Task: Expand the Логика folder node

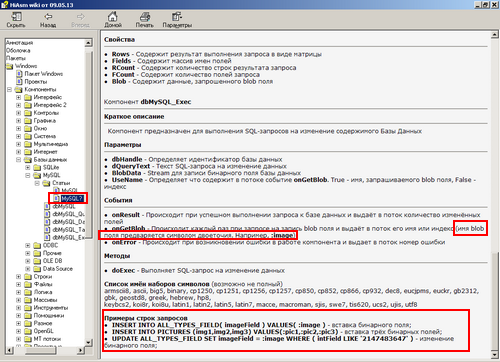Action: point(19,292)
